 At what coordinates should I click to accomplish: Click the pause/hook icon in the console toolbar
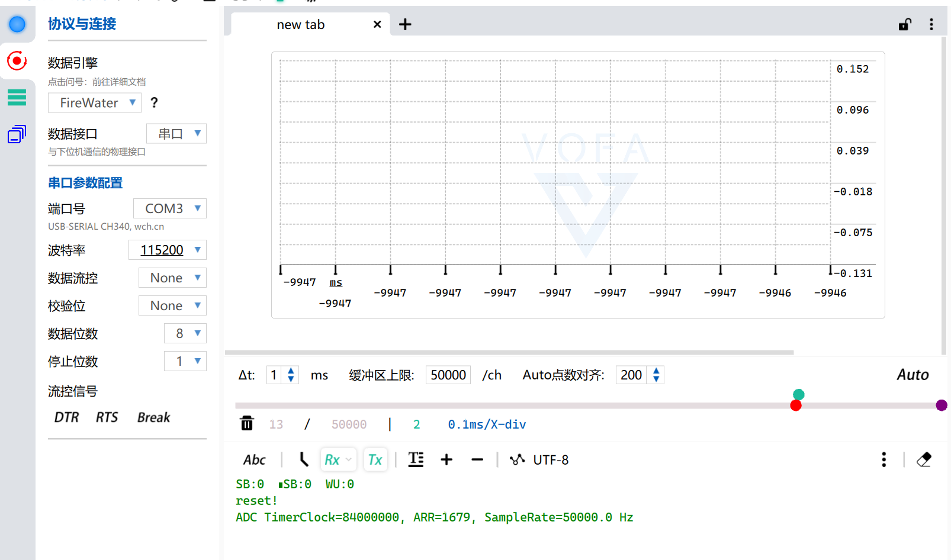pos(303,459)
